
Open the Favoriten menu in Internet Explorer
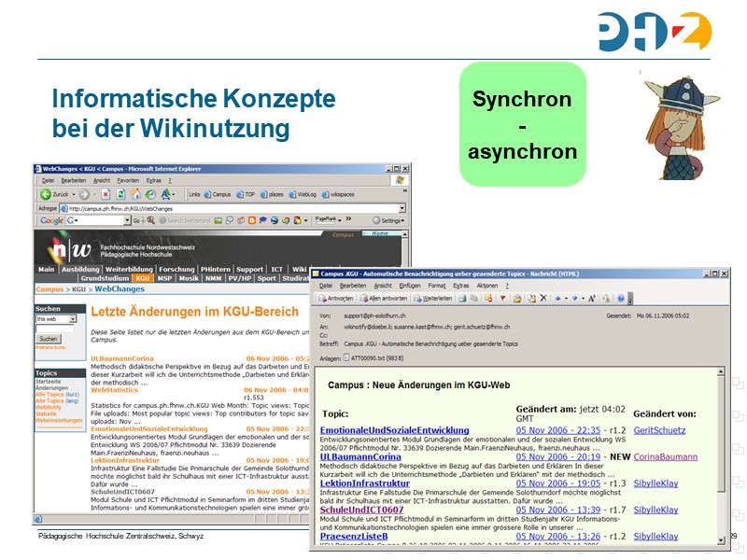(x=128, y=180)
